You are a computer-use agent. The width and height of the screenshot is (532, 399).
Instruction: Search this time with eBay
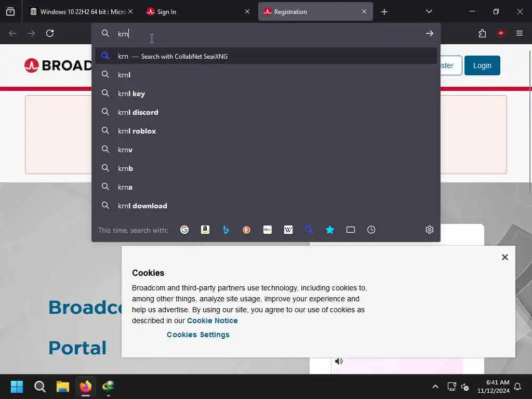pyautogui.click(x=268, y=230)
